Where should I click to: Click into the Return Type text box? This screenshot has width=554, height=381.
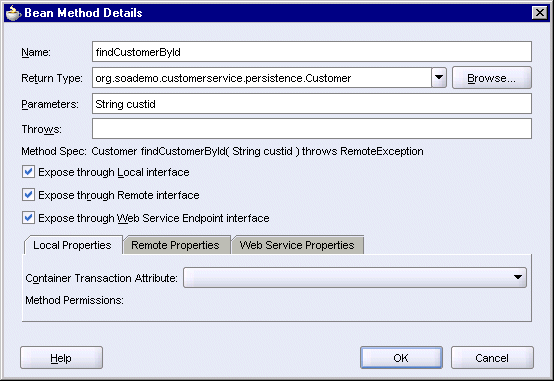(x=261, y=78)
